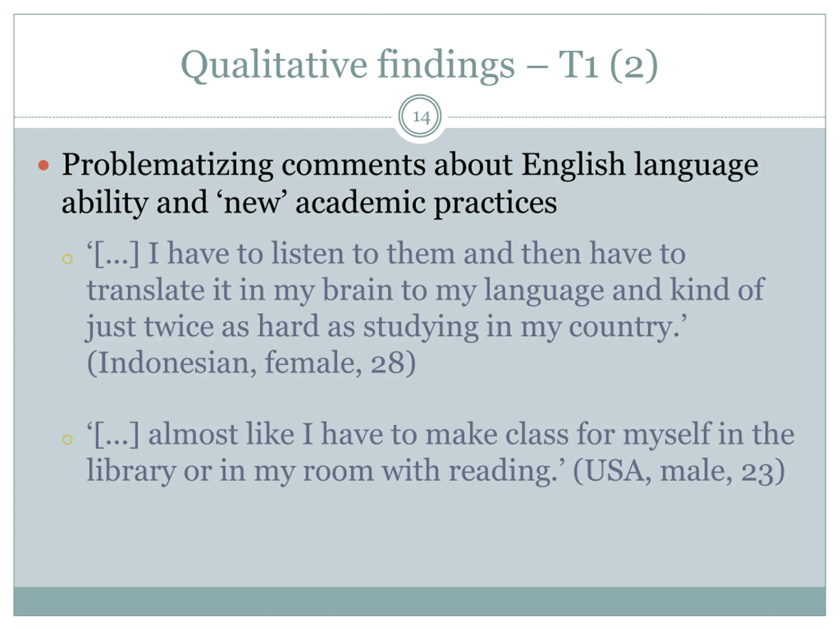The width and height of the screenshot is (840, 630).
Task: Click the attribution '(Indonesian, female, 28)'
Action: point(251,363)
